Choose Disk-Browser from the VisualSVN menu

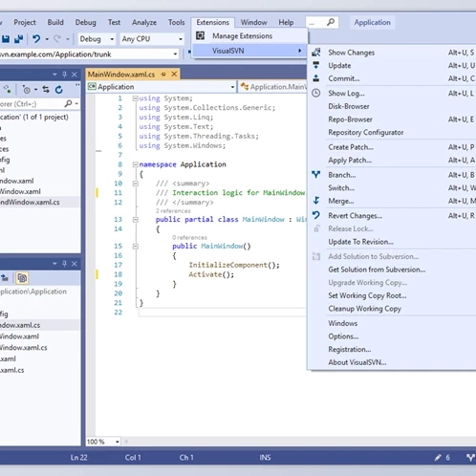(x=349, y=106)
